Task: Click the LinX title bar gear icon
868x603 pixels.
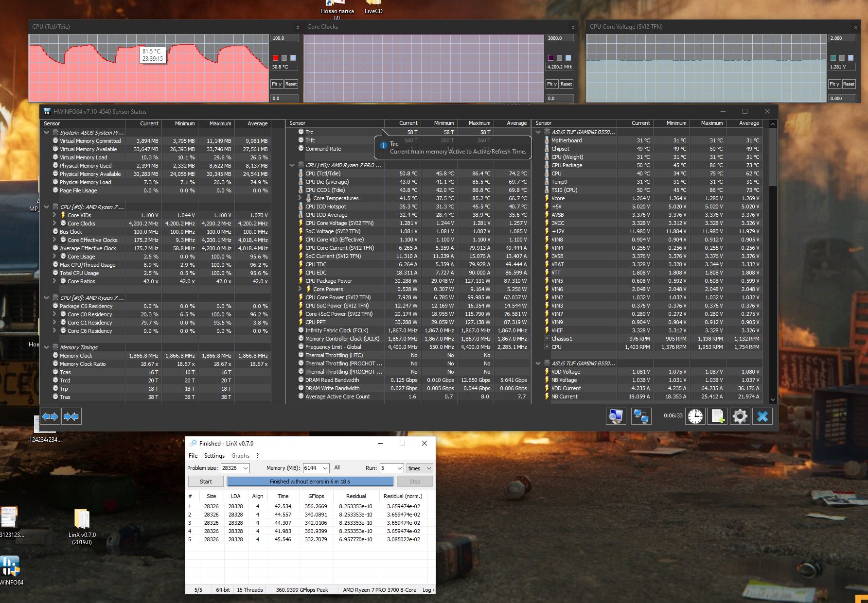Action: click(193, 443)
